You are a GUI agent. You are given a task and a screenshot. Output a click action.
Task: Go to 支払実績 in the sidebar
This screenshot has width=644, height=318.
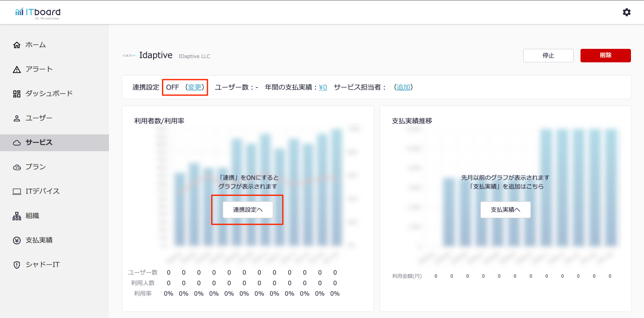pyautogui.click(x=39, y=240)
